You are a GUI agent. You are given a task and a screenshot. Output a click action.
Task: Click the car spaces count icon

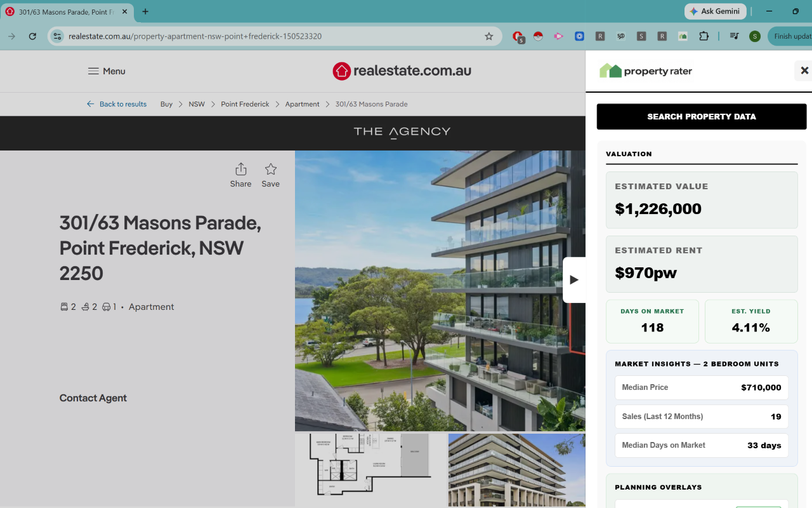click(106, 307)
